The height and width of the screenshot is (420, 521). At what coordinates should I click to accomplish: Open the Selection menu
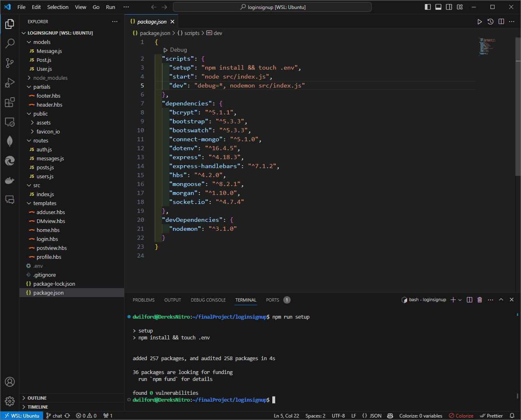coord(58,7)
